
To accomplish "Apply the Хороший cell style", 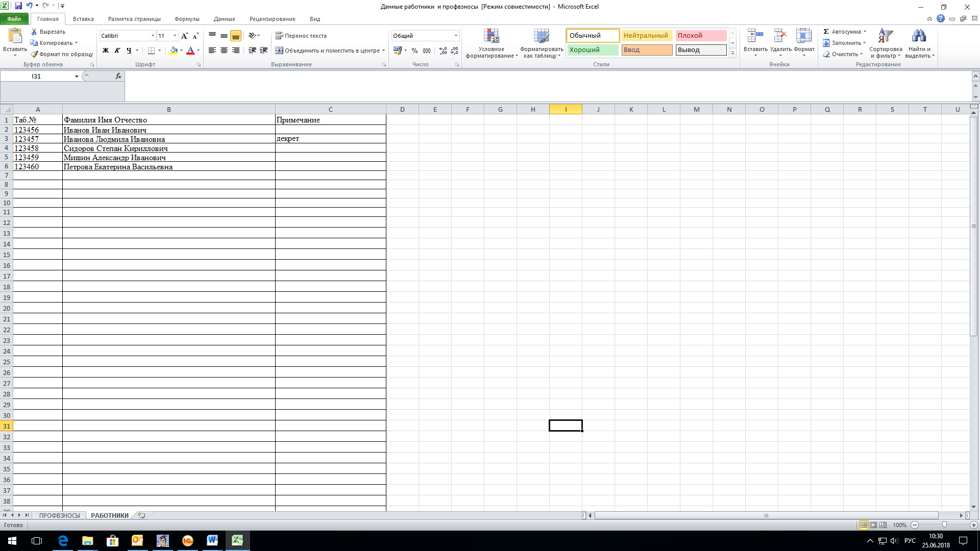I will [x=593, y=50].
